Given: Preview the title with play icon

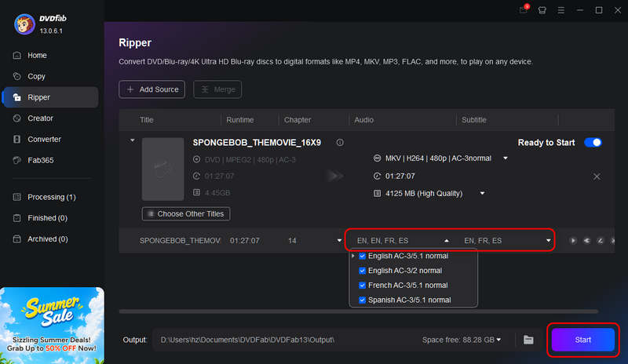Looking at the screenshot, I should (x=573, y=241).
